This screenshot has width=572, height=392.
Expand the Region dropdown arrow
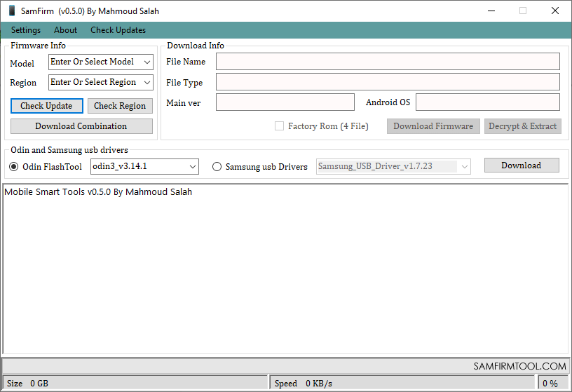tap(147, 83)
